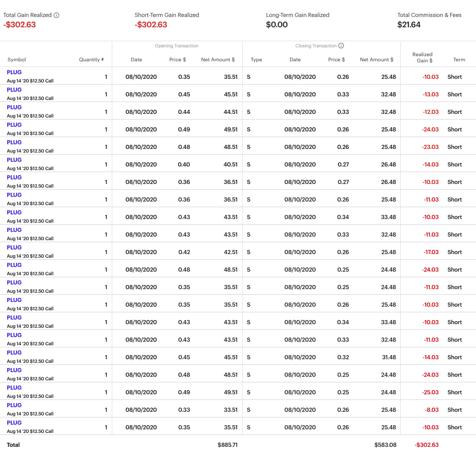The height and width of the screenshot is (452, 476).
Task: Open the Closing Transaction info icon
Action: [x=341, y=46]
